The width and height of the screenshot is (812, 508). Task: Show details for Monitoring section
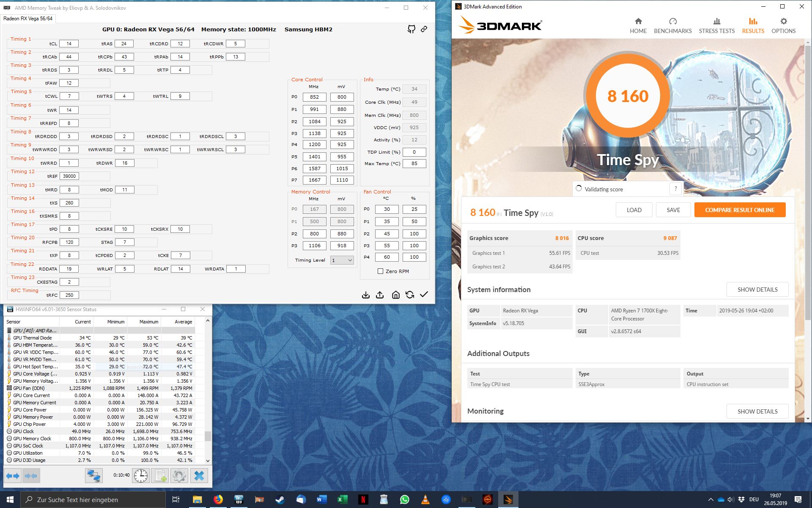coord(757,411)
